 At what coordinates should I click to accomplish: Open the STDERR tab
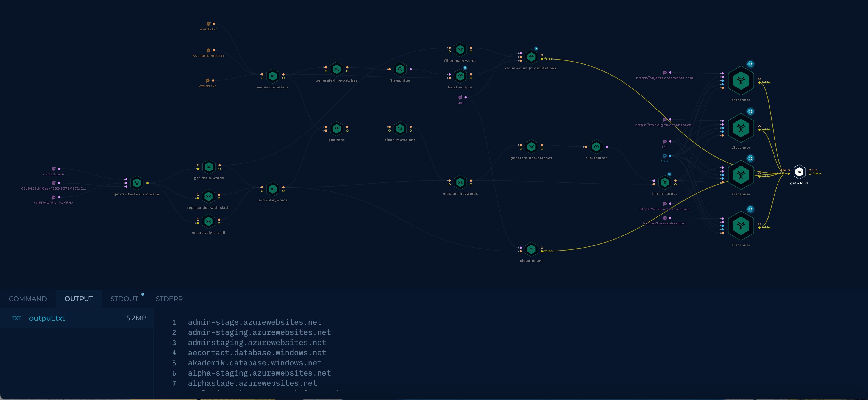click(169, 299)
